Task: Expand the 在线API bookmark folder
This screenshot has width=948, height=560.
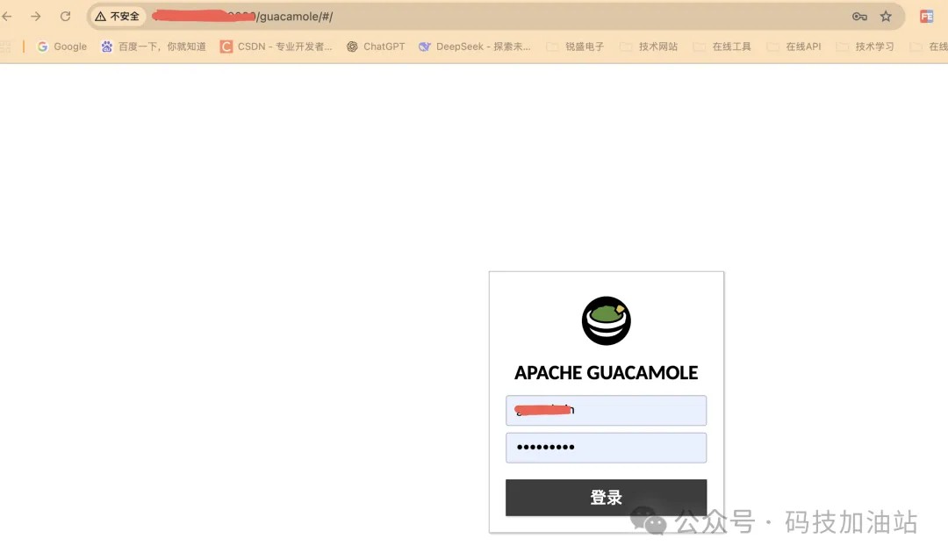Action: [x=794, y=47]
